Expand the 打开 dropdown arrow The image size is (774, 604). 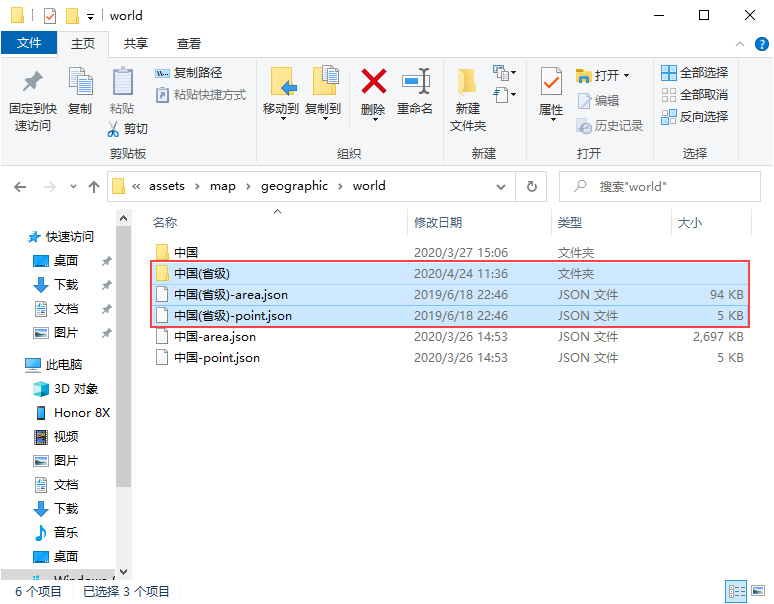626,76
